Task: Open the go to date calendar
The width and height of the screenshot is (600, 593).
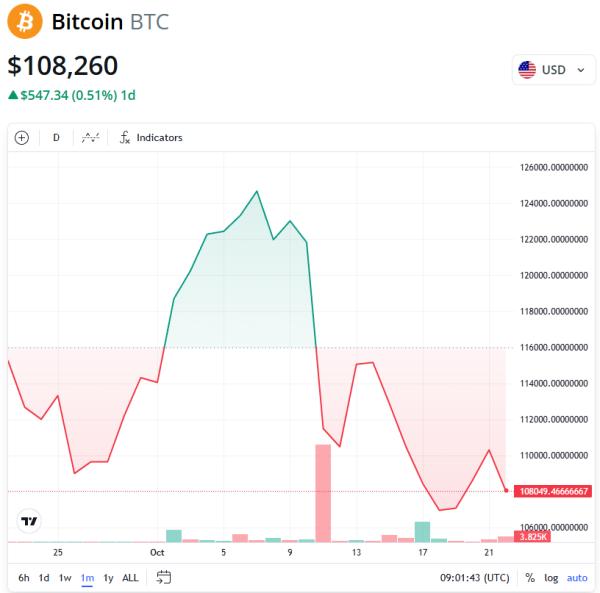Action: tap(164, 577)
